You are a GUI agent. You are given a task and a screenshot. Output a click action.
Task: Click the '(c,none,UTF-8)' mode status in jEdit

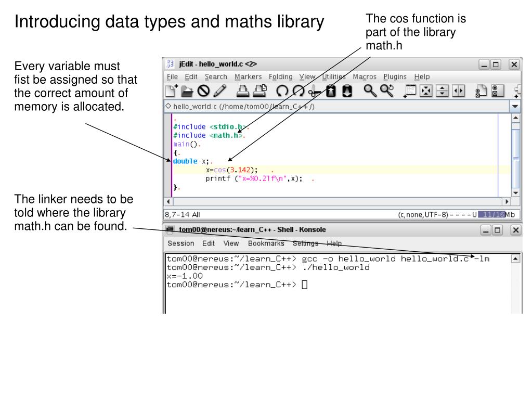coord(423,214)
